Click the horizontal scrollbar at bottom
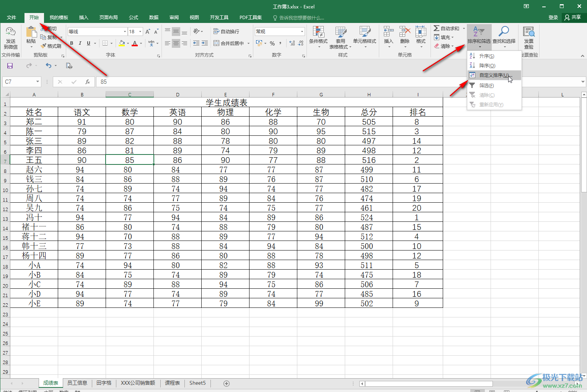The image size is (587, 392). 429,383
